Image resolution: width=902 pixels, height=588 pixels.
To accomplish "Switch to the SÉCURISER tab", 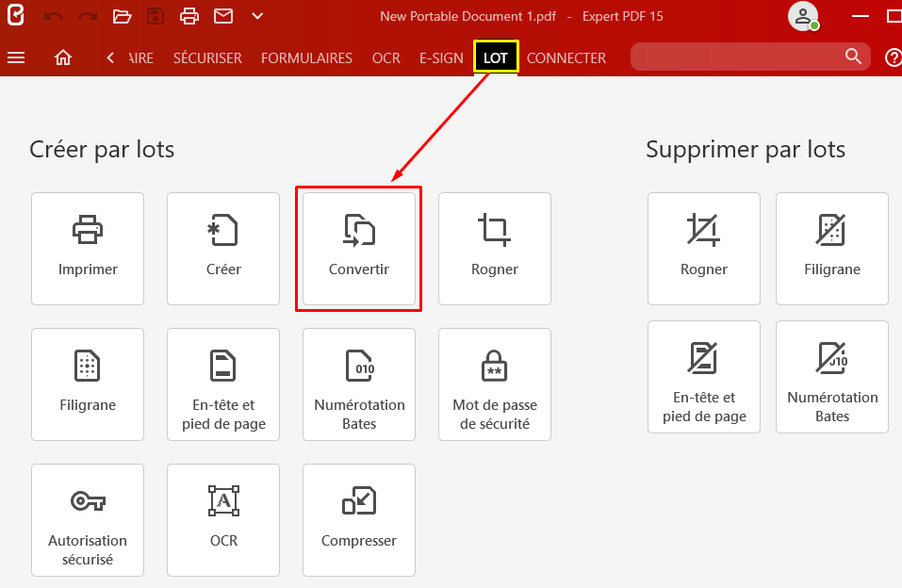I will 207,58.
